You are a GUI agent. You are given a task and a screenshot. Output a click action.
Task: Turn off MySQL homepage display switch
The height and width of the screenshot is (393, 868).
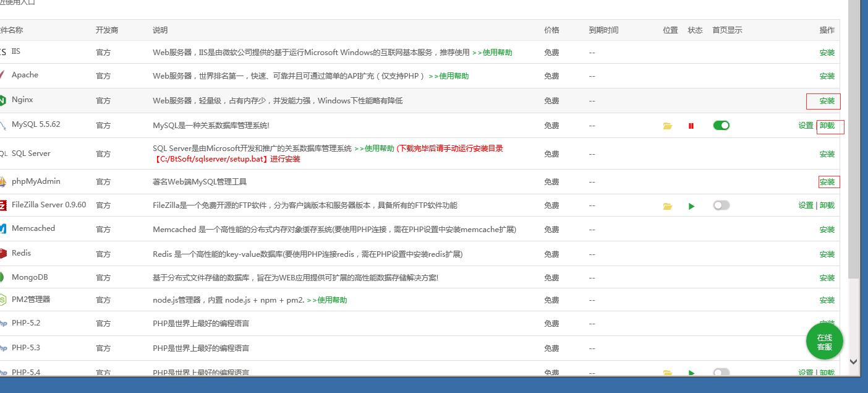point(721,125)
